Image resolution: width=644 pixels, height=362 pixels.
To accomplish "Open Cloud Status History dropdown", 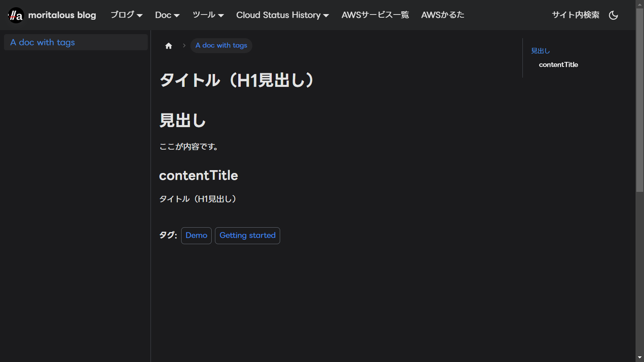I will point(282,15).
